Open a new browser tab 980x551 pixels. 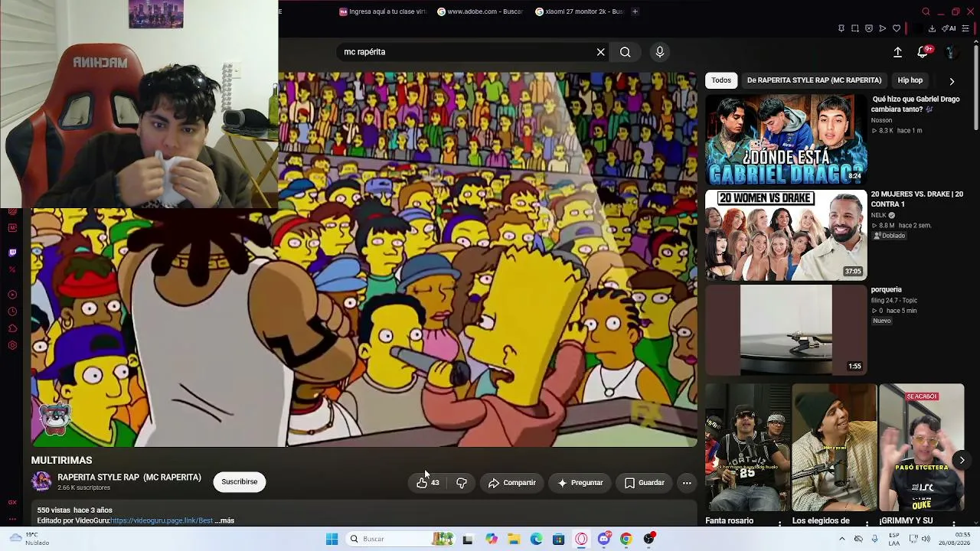coord(635,11)
